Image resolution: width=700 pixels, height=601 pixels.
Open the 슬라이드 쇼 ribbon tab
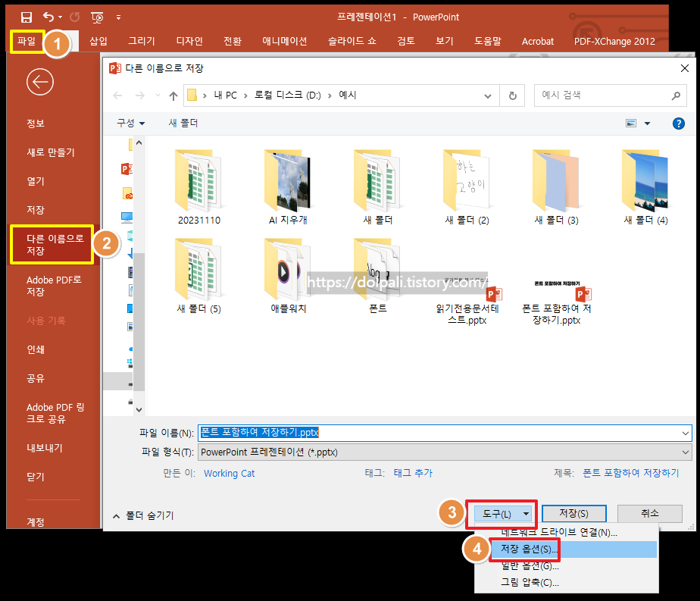coord(352,42)
